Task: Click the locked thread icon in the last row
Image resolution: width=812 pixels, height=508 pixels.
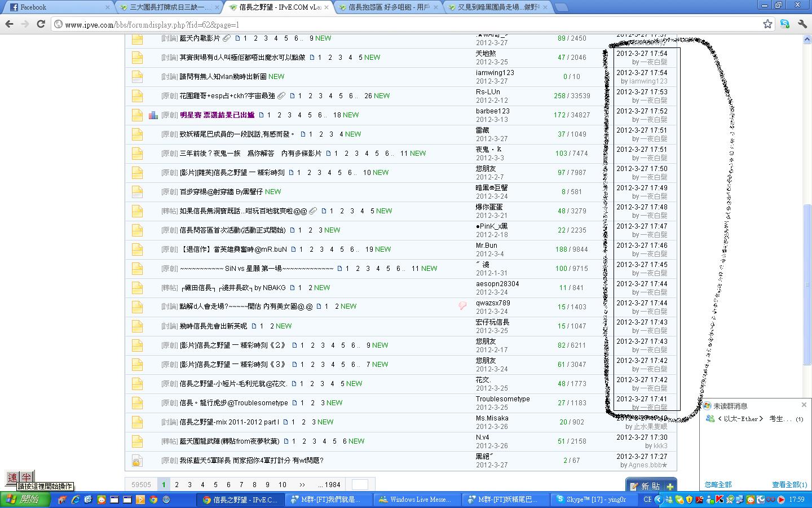Action: click(x=136, y=461)
